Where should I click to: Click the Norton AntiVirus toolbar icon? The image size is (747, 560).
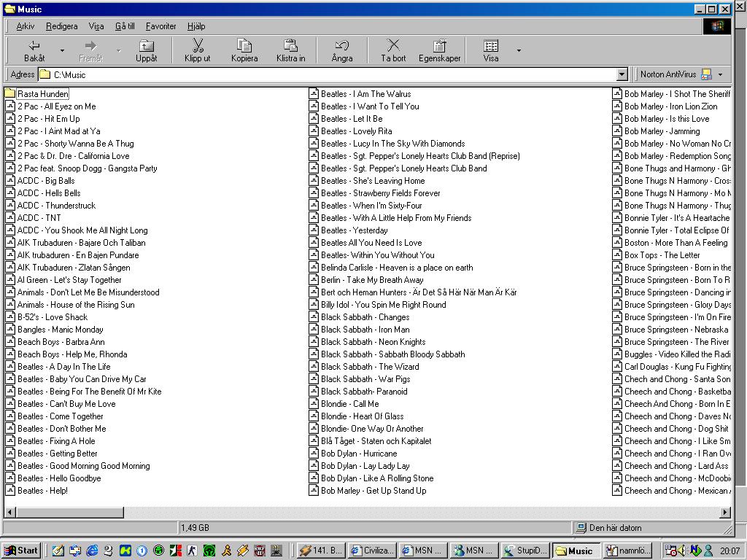[x=706, y=74]
